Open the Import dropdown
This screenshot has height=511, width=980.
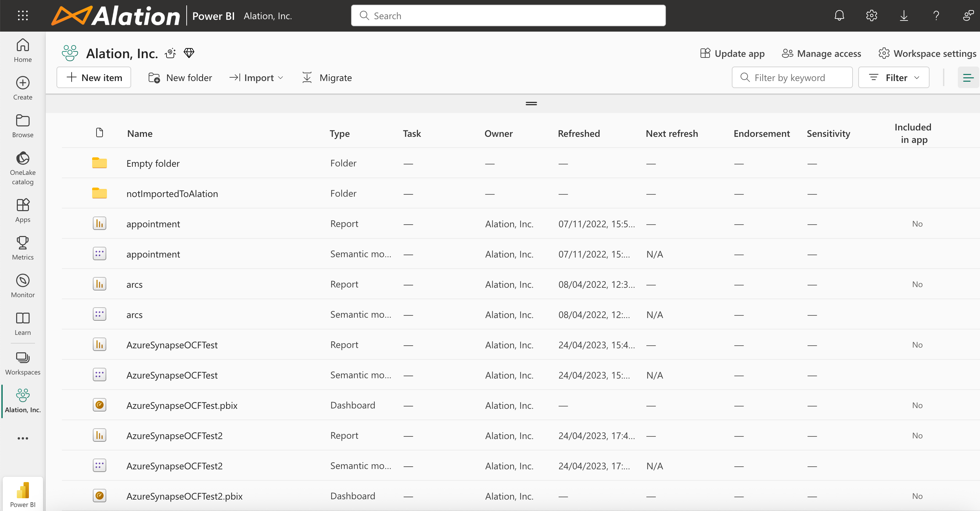click(256, 78)
